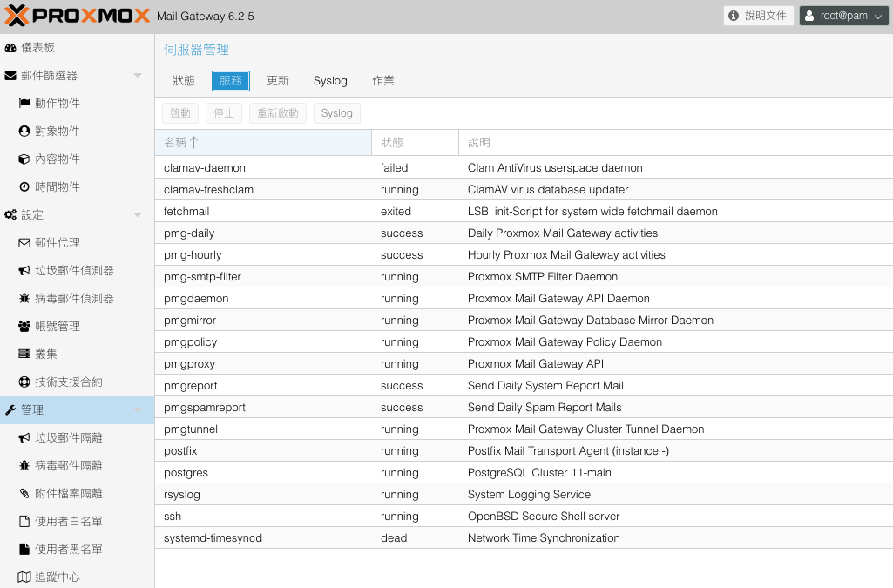The height and width of the screenshot is (588, 893).
Task: Select the 服務 tab
Action: pos(231,81)
